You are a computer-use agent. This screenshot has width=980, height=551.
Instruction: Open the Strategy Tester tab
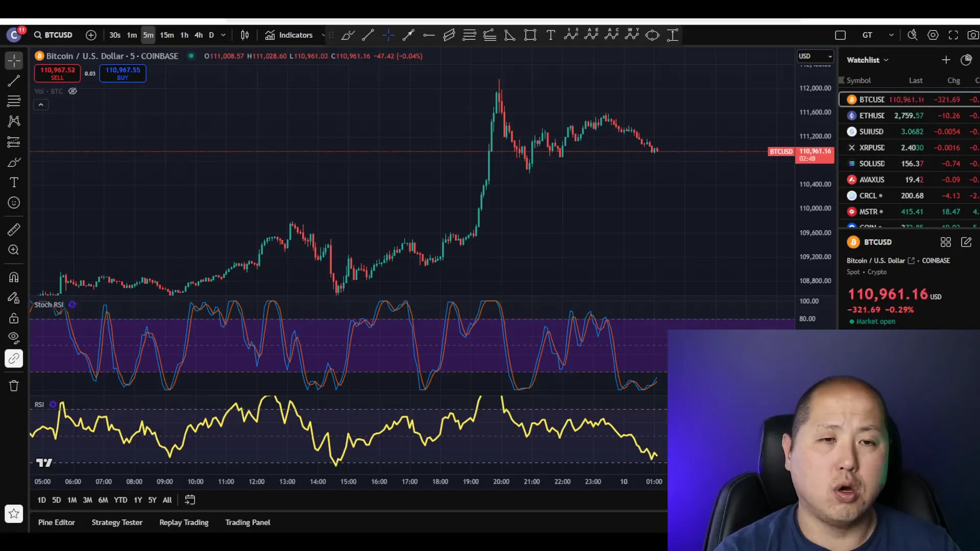coord(117,522)
